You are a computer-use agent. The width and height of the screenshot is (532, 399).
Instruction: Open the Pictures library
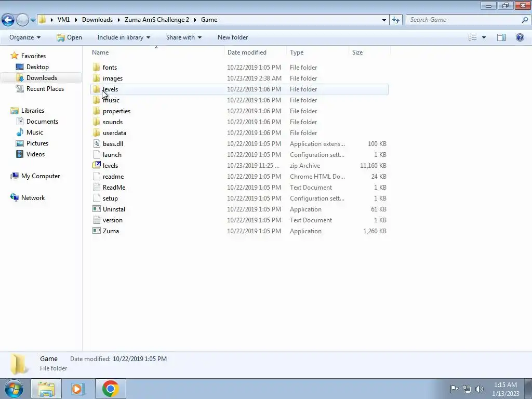[37, 143]
